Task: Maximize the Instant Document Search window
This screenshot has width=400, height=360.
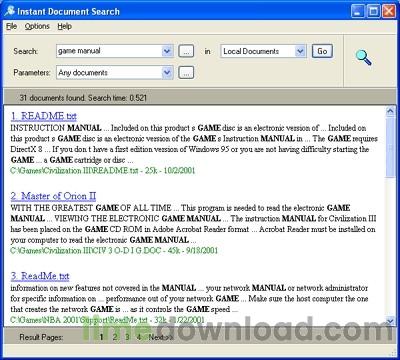Action: click(373, 11)
